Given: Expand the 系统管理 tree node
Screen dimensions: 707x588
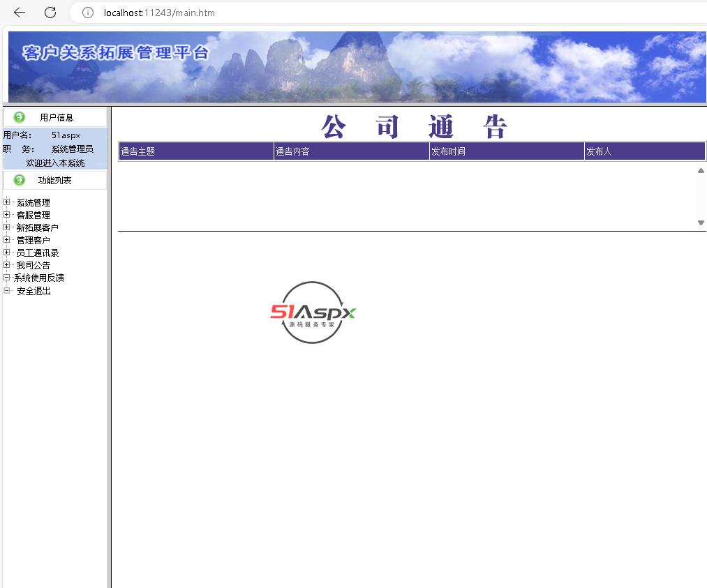Looking at the screenshot, I should [6, 202].
